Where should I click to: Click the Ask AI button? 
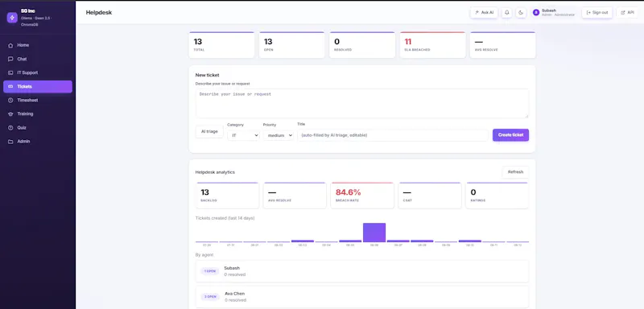484,13
